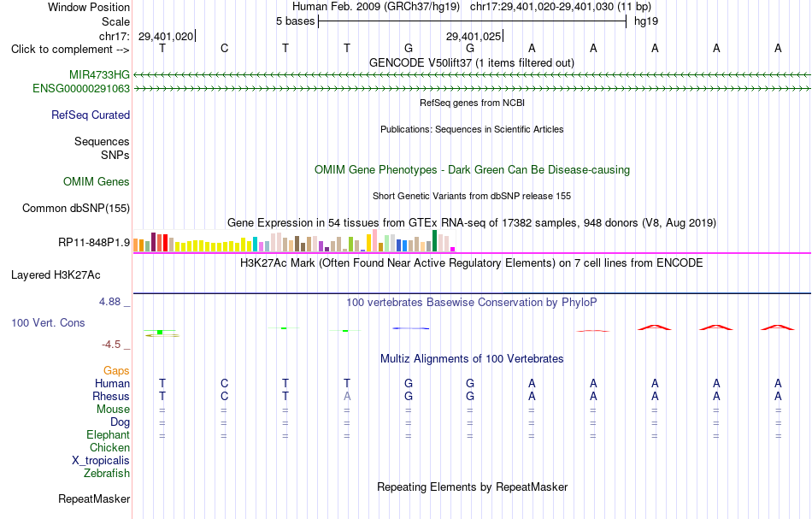Open the Layered H3K27Ac track label
This screenshot has width=812, height=519.
[56, 275]
